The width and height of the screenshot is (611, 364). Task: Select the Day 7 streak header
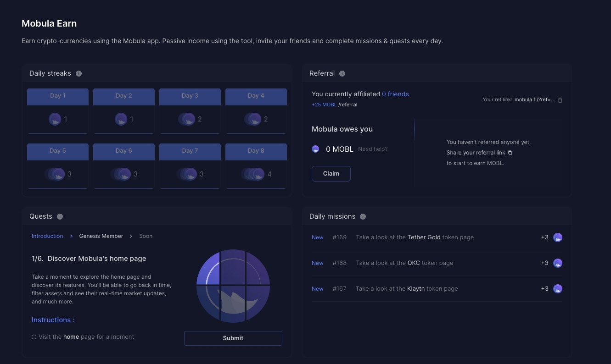click(190, 151)
